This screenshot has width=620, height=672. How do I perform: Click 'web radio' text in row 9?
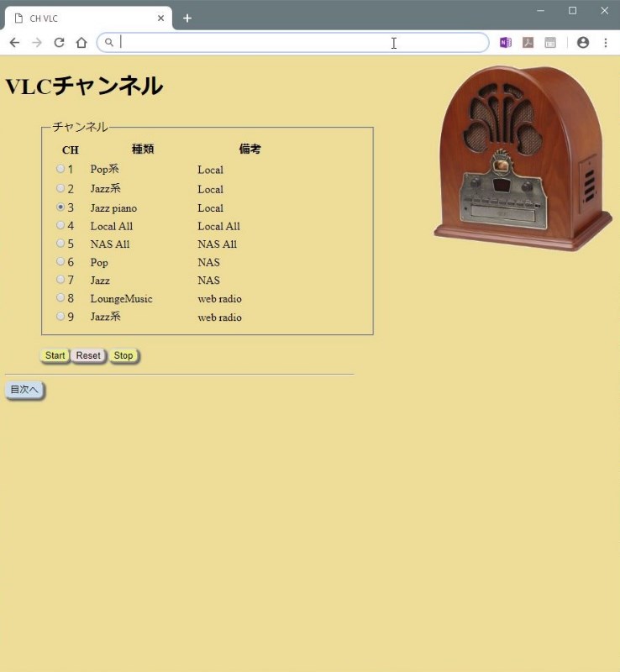click(x=219, y=318)
